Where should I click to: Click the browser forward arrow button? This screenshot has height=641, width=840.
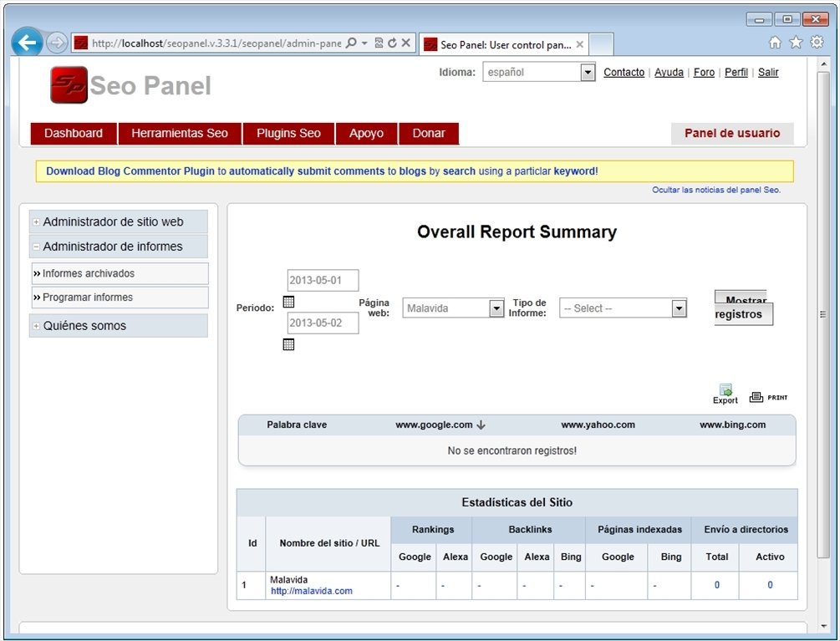pyautogui.click(x=56, y=43)
